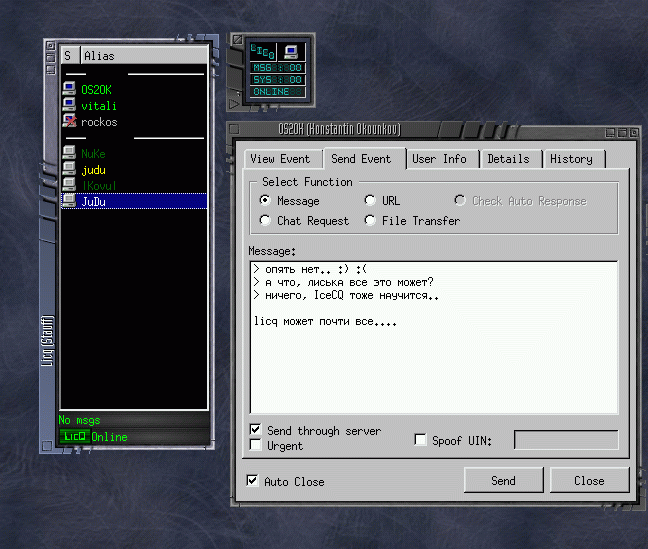Select the Message radio button
Screen dimensions: 648x549
tap(265, 200)
